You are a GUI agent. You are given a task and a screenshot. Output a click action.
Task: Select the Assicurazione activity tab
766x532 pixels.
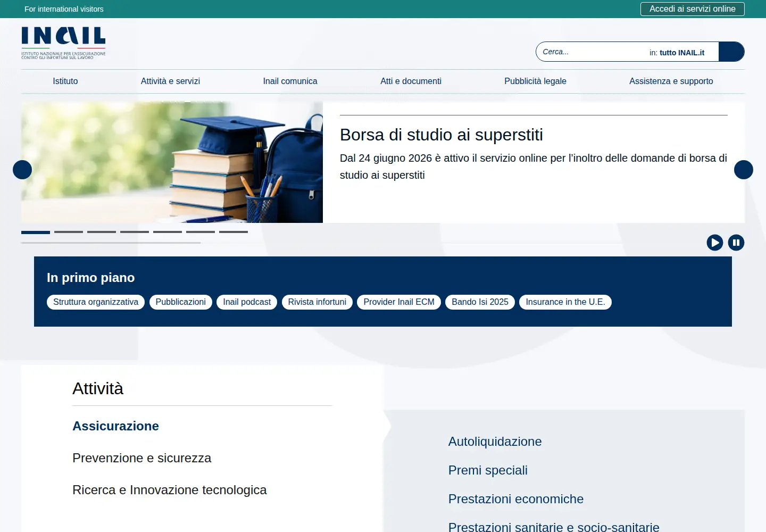(115, 426)
